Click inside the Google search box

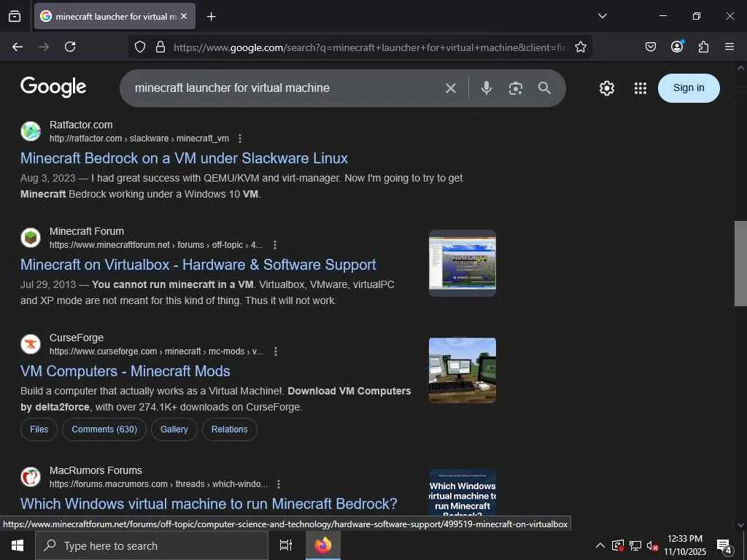[x=286, y=88]
